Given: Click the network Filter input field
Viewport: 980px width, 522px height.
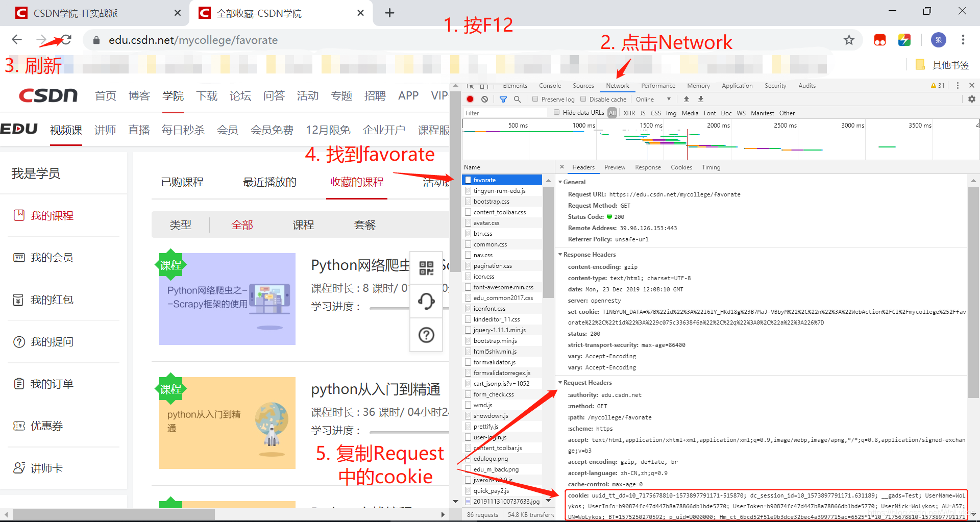Looking at the screenshot, I should [x=505, y=113].
